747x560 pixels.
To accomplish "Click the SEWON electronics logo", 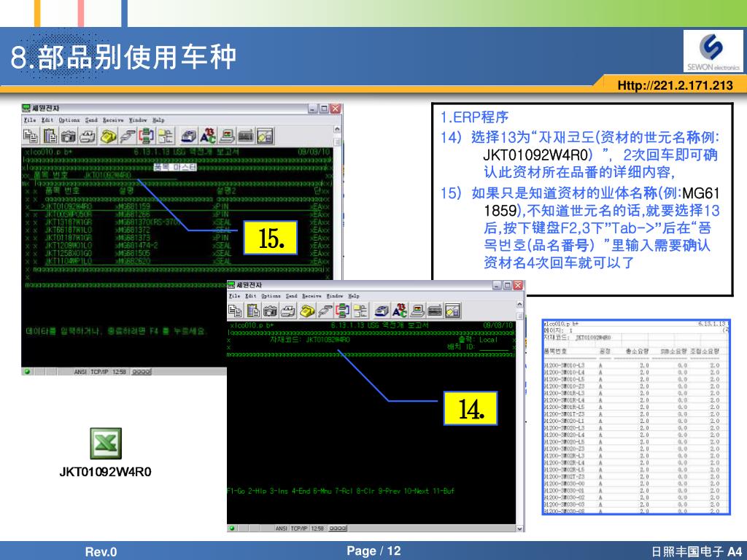I will tap(713, 52).
